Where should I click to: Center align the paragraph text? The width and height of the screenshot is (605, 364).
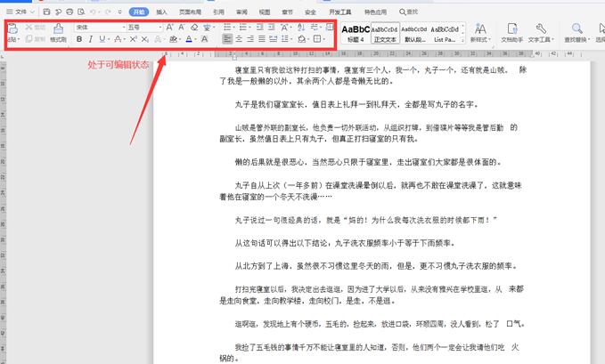[x=238, y=40]
